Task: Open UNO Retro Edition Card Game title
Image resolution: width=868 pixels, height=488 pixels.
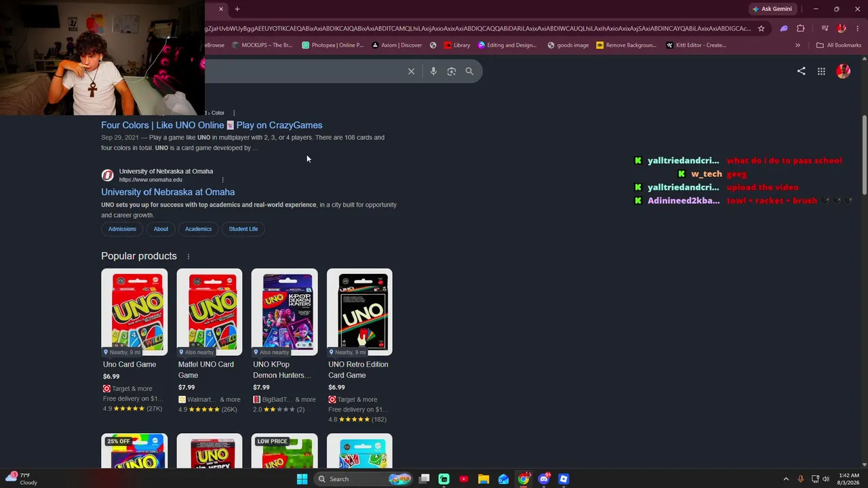Action: [x=358, y=370]
